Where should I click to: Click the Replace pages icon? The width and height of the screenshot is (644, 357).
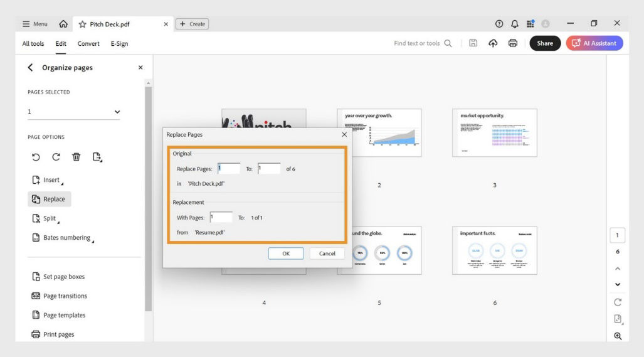click(x=36, y=200)
